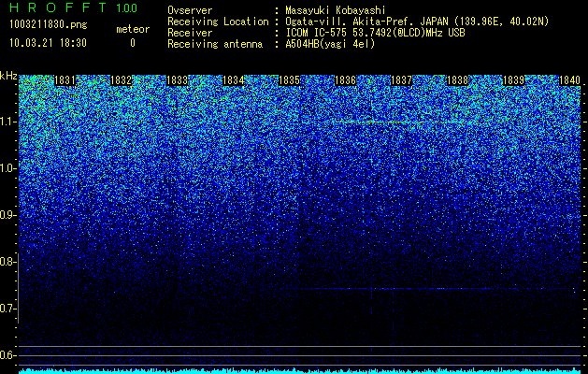Click the 1834 time marker
This screenshot has height=374, width=588.
234,80
